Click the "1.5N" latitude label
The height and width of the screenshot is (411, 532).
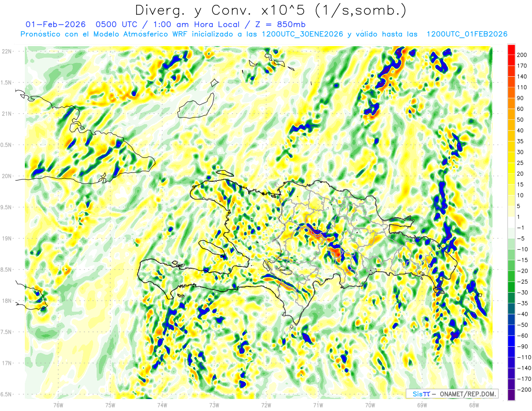(6, 82)
